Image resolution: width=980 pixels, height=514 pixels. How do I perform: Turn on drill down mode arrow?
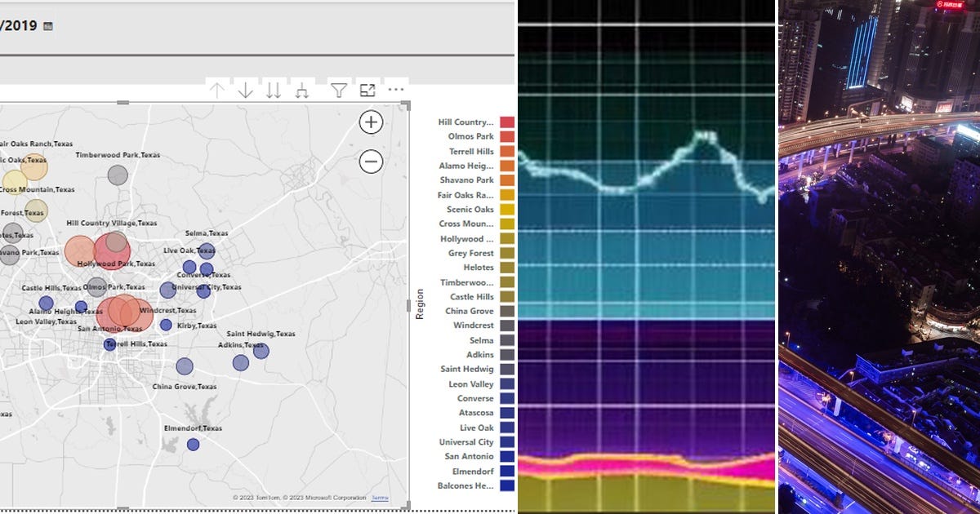coord(245,91)
